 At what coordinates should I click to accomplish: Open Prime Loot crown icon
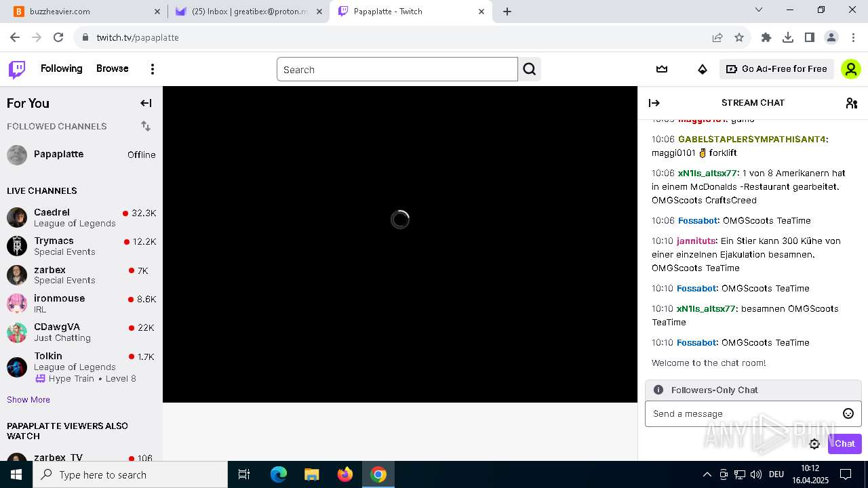pyautogui.click(x=662, y=69)
